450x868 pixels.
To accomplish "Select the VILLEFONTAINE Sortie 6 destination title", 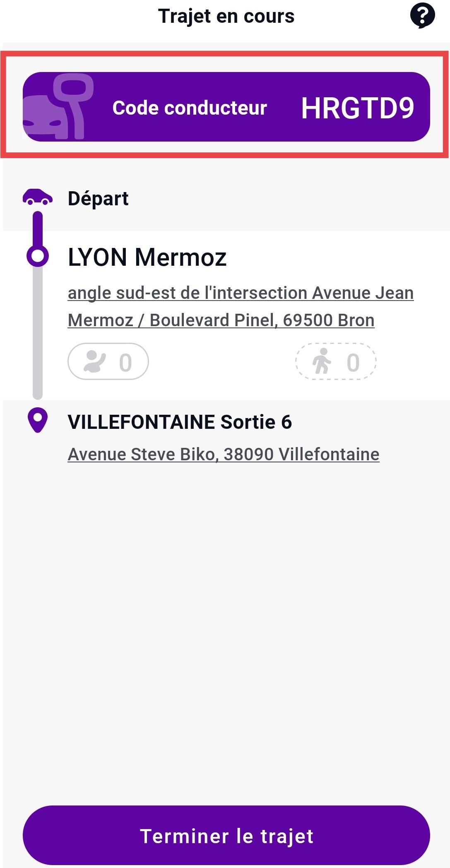I will coord(180,422).
